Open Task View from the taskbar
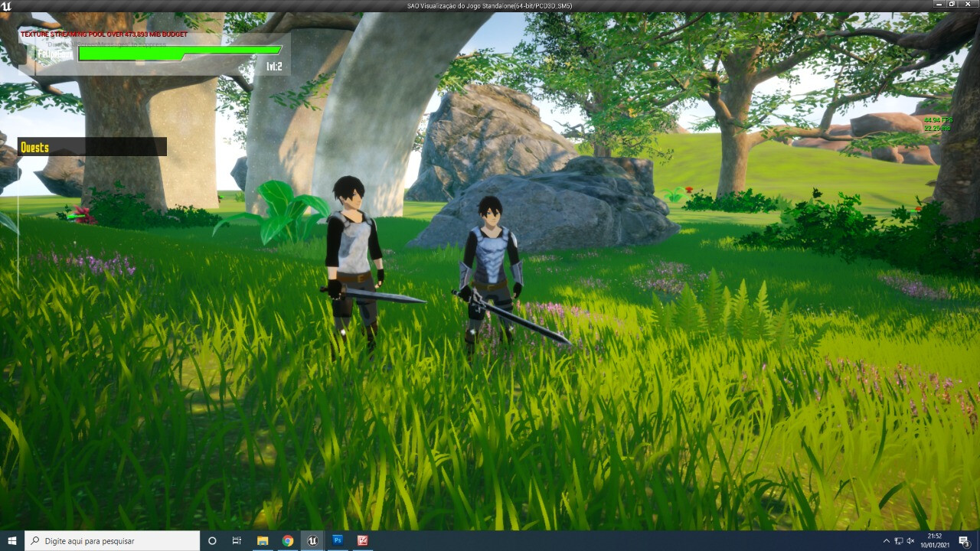The image size is (980, 551). pos(237,541)
